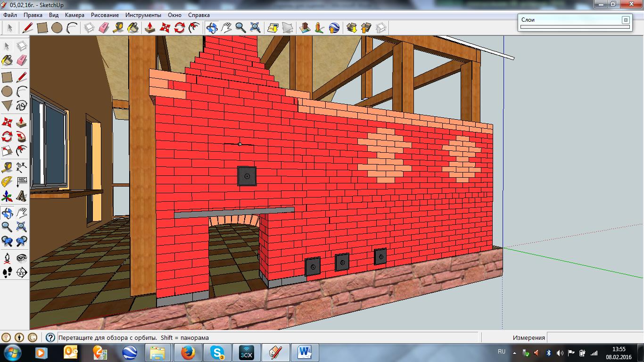Click the Google Earth preview toolbar icon

pos(334,28)
